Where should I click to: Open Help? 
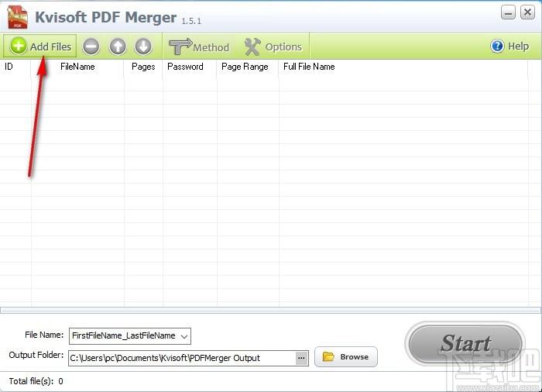509,46
